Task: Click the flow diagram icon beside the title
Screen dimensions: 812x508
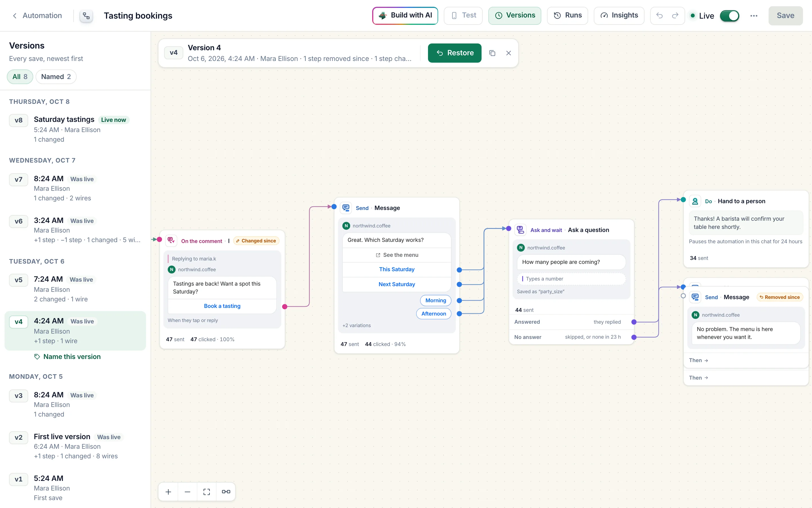Action: tap(86, 16)
